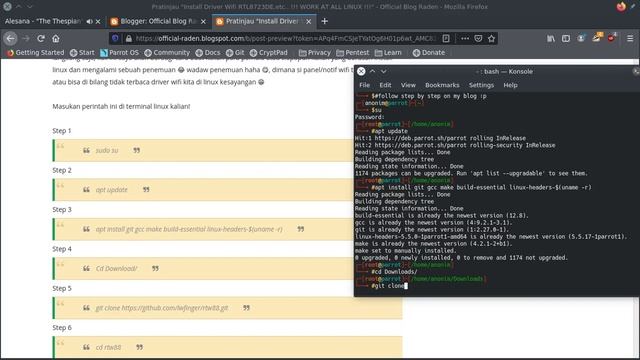
Task: Expand the Pentest bookmarks folder
Action: pos(353,53)
